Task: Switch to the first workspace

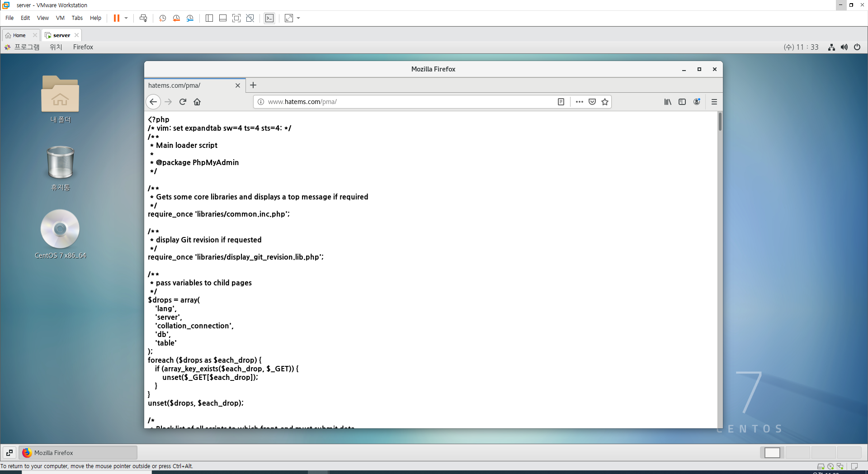Action: 772,452
